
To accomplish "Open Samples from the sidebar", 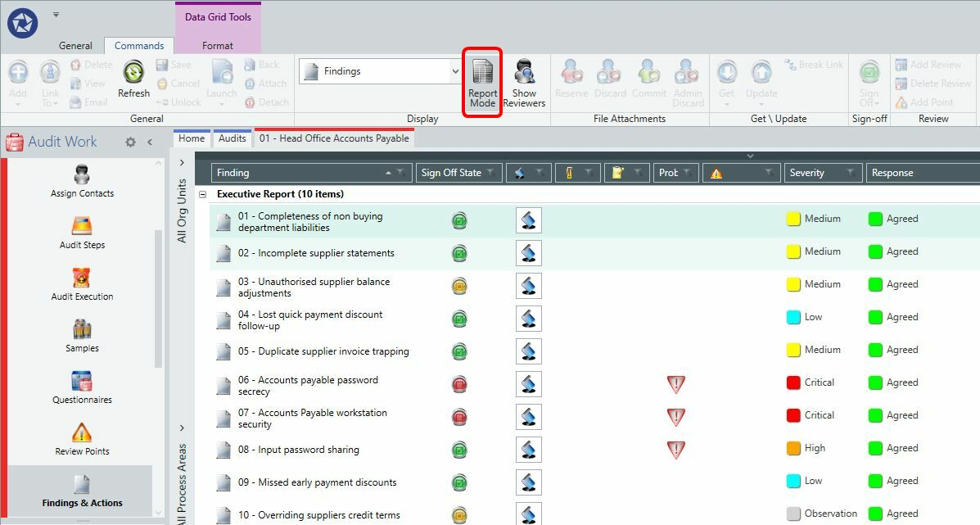I will click(82, 336).
